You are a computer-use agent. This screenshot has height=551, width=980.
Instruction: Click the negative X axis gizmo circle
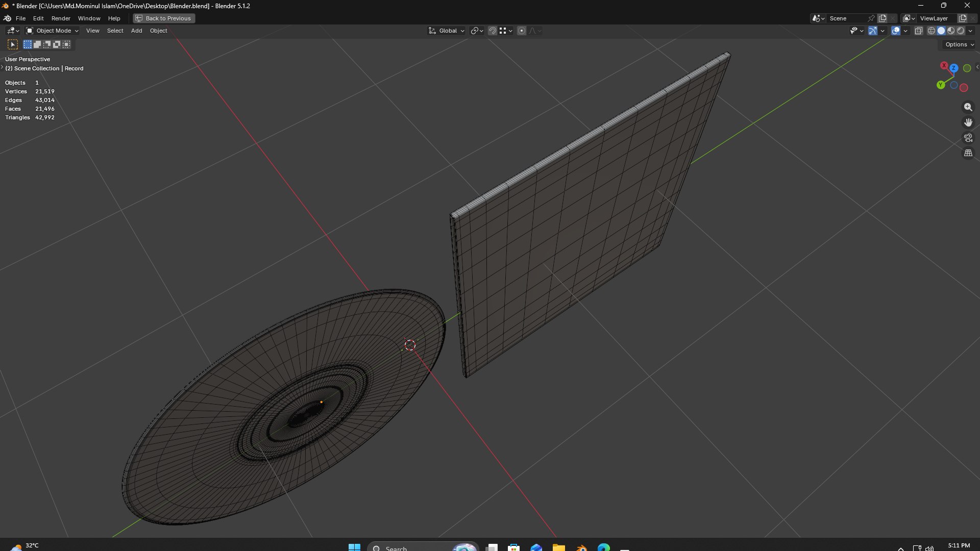coord(964,88)
